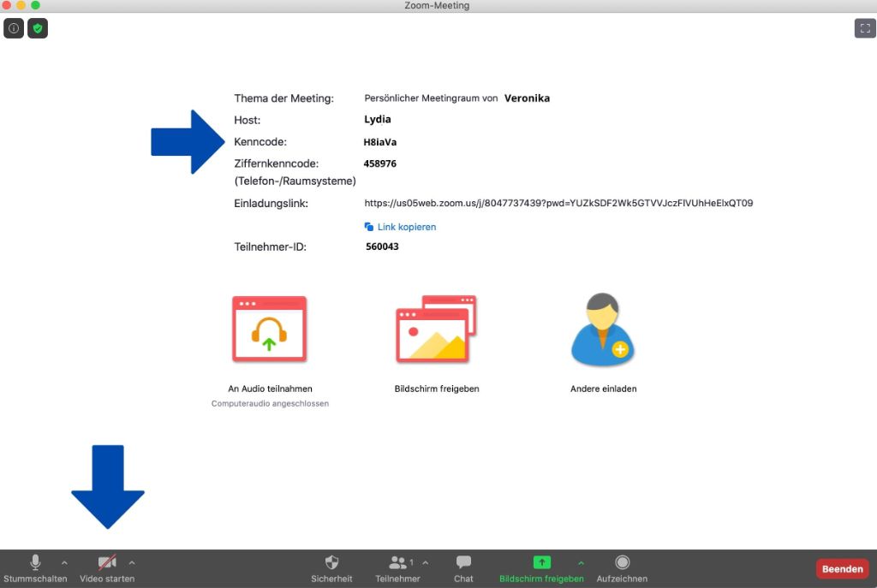Click the Ziffernkenncode value 458976
Image resolution: width=877 pixels, height=588 pixels.
pos(379,163)
